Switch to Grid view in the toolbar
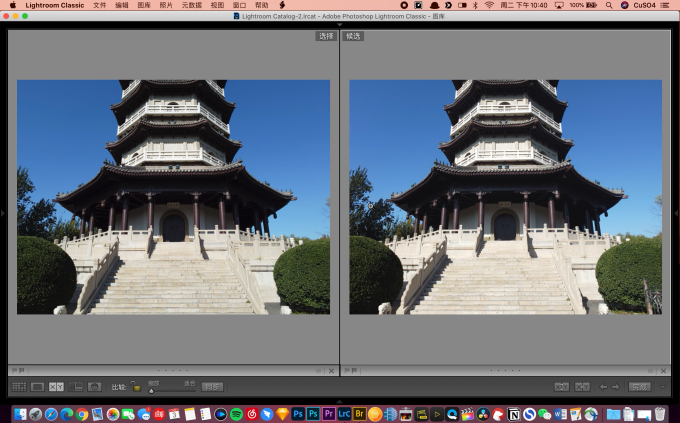Image resolution: width=680 pixels, height=423 pixels. pyautogui.click(x=19, y=387)
